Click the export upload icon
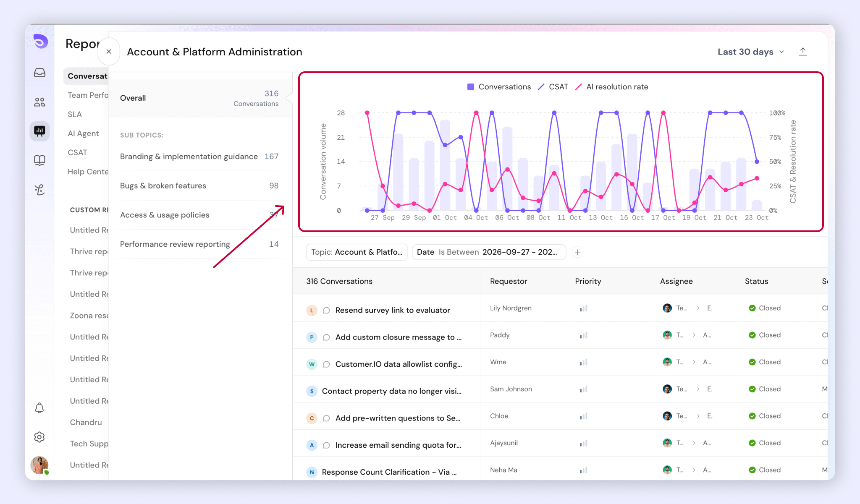860x504 pixels. (803, 52)
